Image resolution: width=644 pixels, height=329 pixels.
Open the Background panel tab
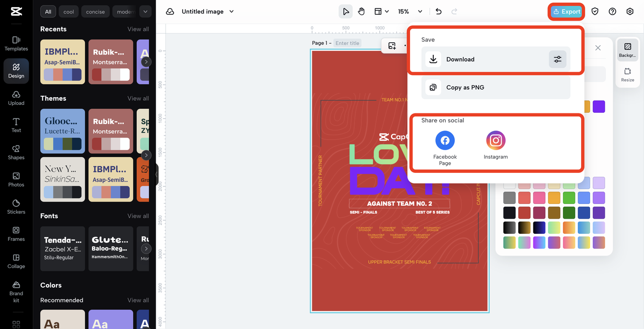tap(627, 49)
